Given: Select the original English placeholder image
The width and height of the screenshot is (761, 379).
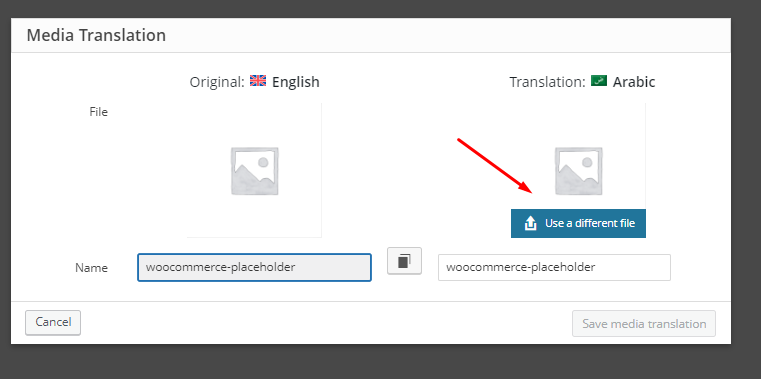Looking at the screenshot, I should pos(254,171).
